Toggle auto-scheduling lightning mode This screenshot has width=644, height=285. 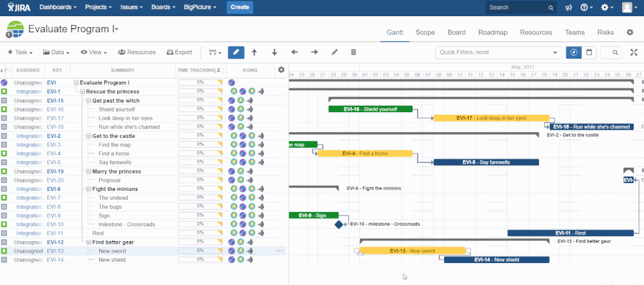click(574, 52)
